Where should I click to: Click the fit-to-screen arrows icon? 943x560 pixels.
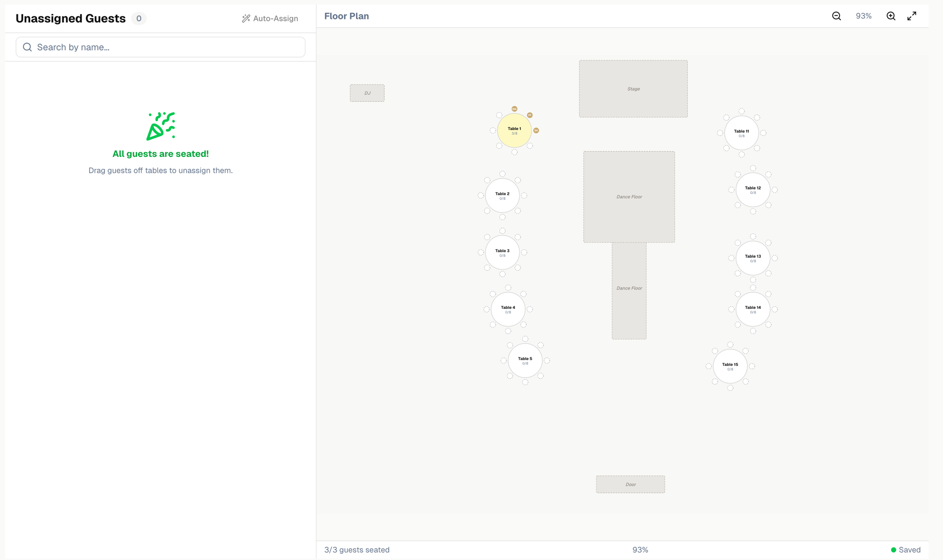[911, 16]
